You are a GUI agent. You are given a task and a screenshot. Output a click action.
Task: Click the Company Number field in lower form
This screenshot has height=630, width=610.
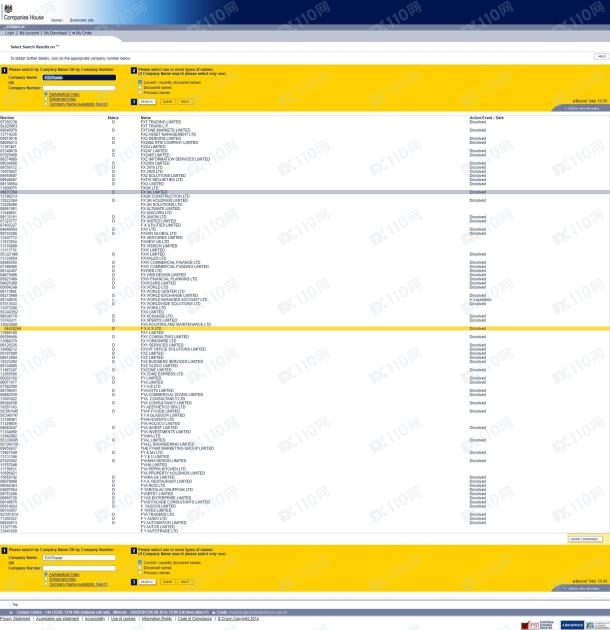coord(79,568)
